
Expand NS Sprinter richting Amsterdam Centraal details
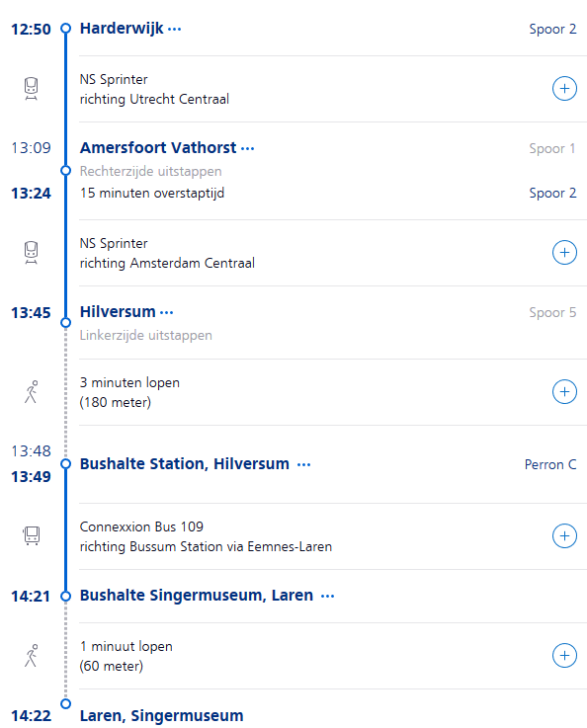[x=564, y=253]
